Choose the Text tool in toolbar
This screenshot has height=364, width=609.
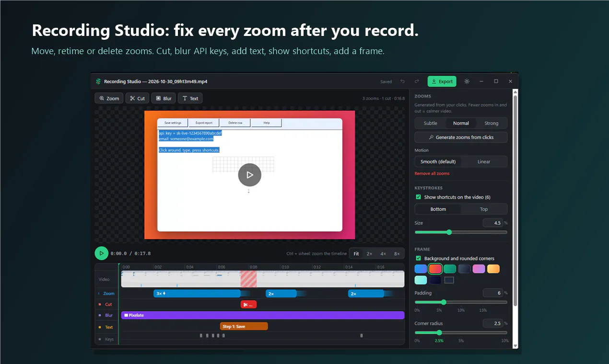coord(190,98)
